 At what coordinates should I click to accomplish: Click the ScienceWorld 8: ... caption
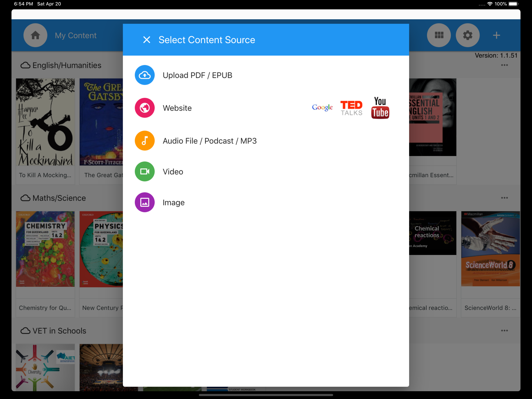tap(490, 308)
